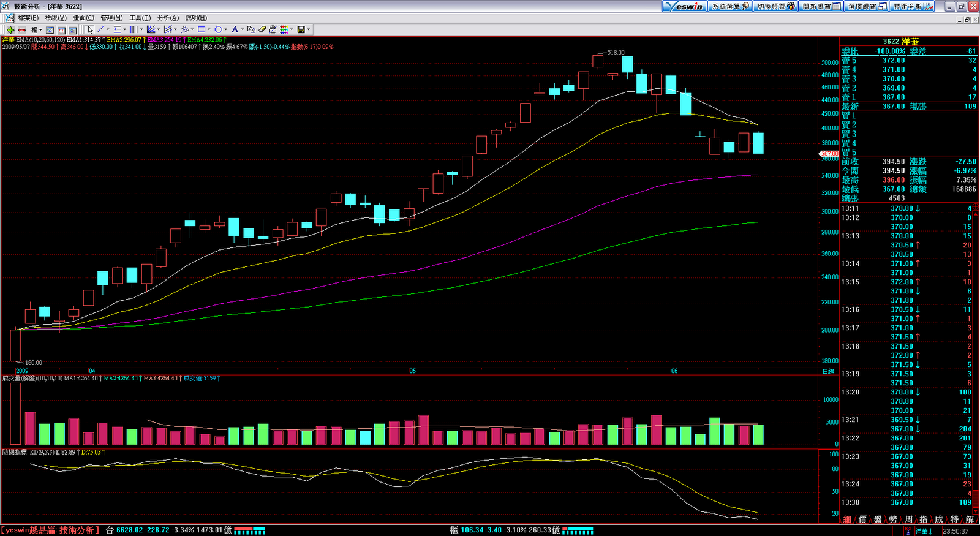Open the 說明(H) menu
980x536 pixels.
pyautogui.click(x=196, y=18)
